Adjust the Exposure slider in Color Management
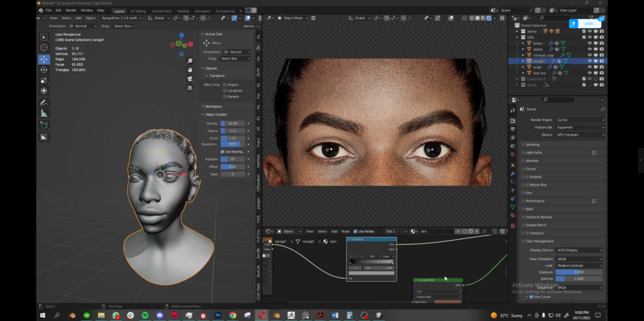The image size is (644, 321). click(x=579, y=272)
